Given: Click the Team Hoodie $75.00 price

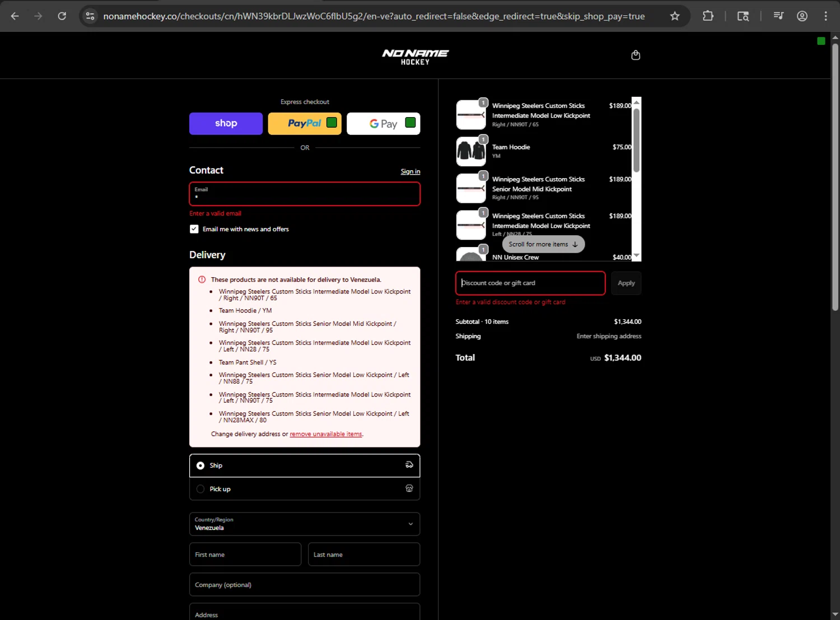Looking at the screenshot, I should [x=622, y=147].
